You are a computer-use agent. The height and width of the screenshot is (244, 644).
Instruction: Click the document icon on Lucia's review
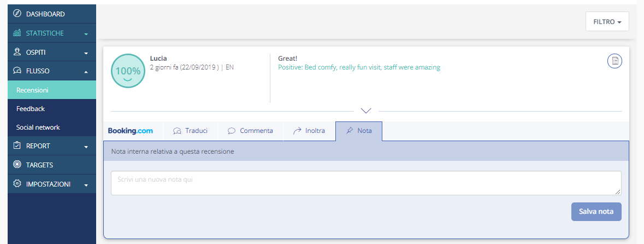[x=615, y=61]
